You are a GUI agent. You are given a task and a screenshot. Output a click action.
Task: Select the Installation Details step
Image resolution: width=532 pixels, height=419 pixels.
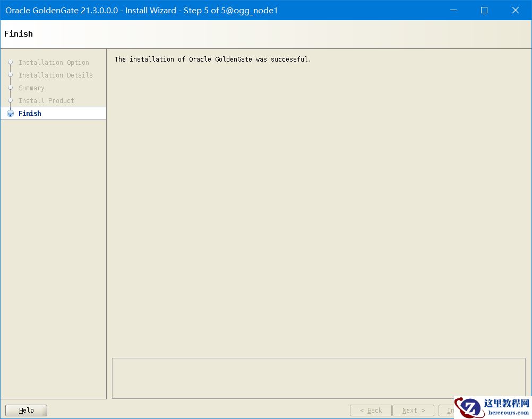[x=55, y=75]
